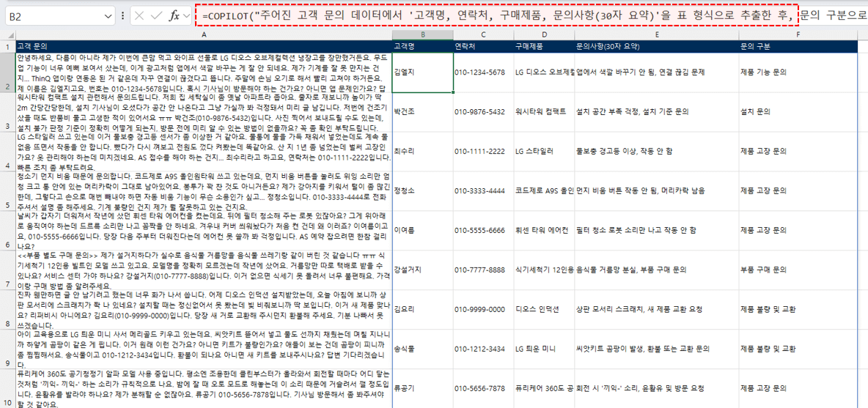
Task: Select row 1 header
Action: tap(7, 47)
